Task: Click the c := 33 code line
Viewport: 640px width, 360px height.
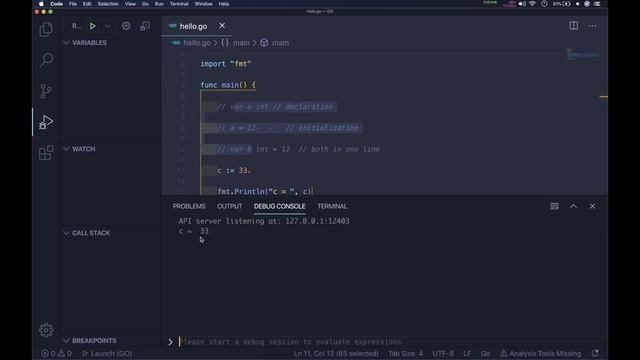Action: [x=234, y=170]
